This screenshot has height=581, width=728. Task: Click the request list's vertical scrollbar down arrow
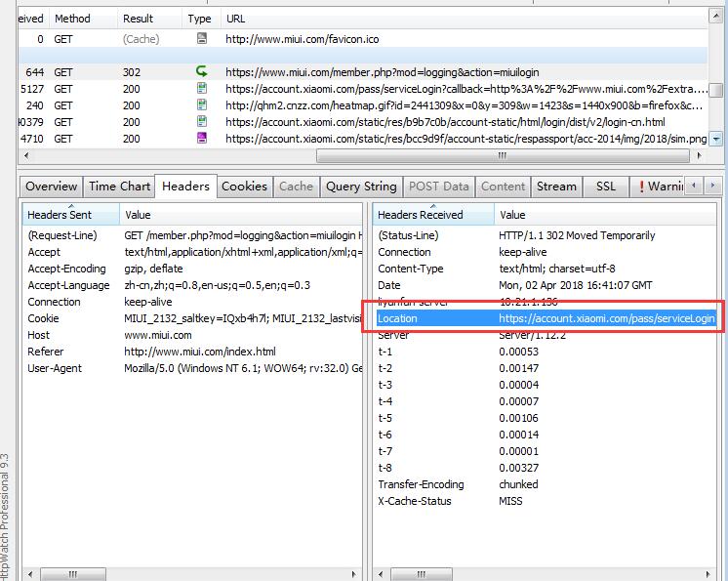point(717,140)
